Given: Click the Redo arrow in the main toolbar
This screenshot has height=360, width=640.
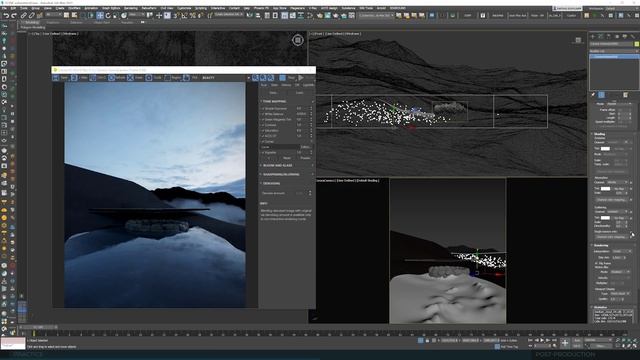Looking at the screenshot, I should [13, 16].
